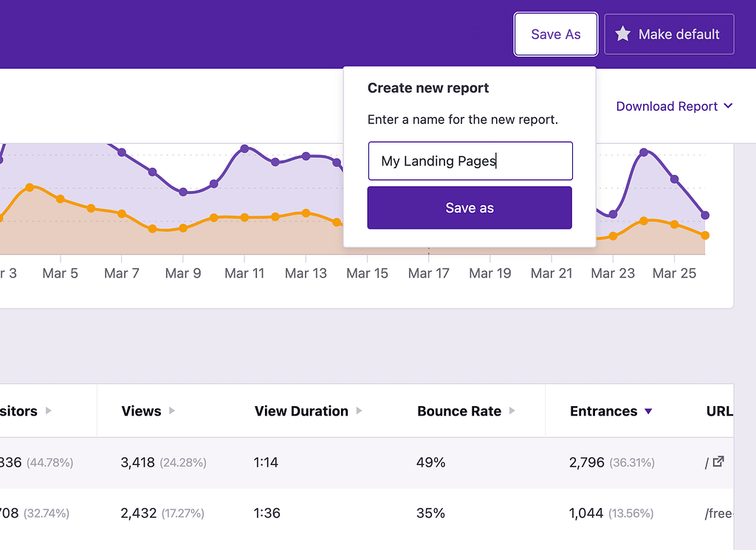Click the report name input field

[470, 161]
